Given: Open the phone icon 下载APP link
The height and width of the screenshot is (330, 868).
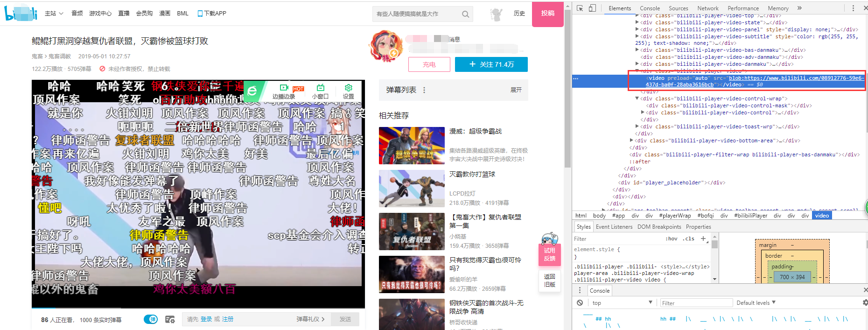Looking at the screenshot, I should pos(212,14).
